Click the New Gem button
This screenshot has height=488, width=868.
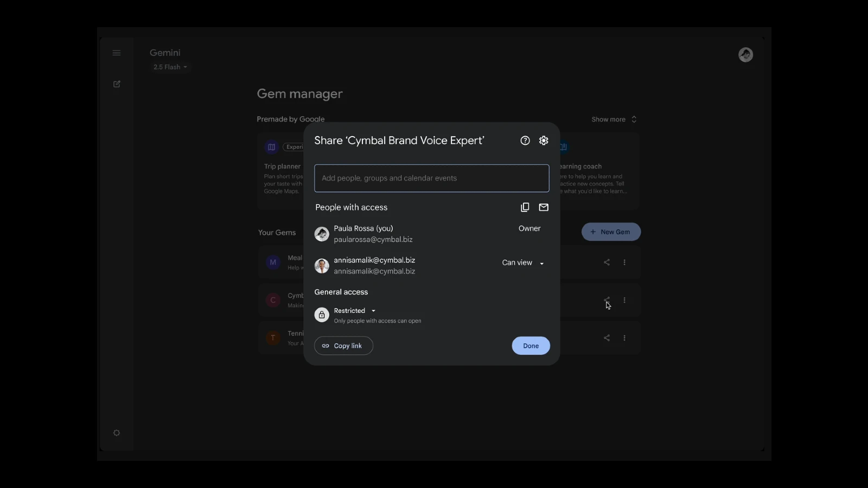[611, 232]
